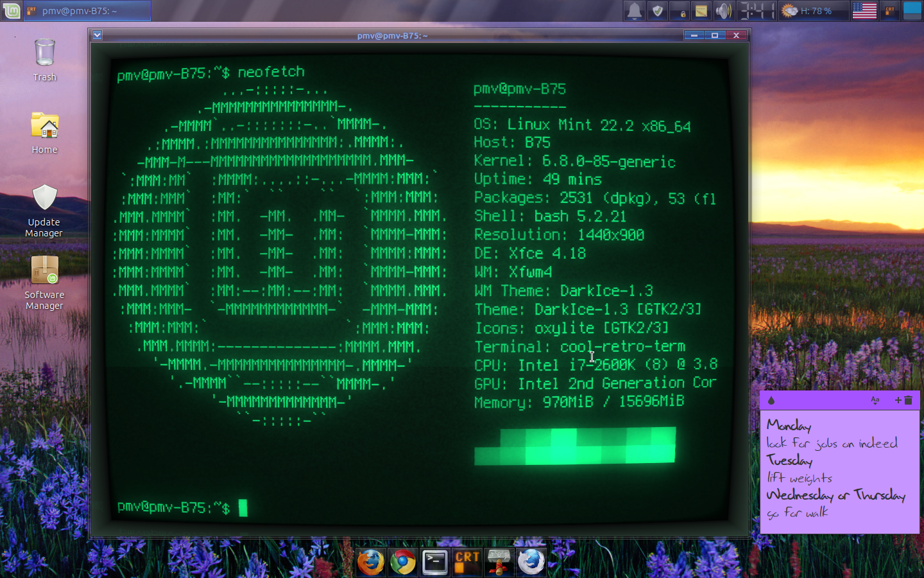The height and width of the screenshot is (578, 924).
Task: Change sticky note color with droplet
Action: pyautogui.click(x=771, y=400)
